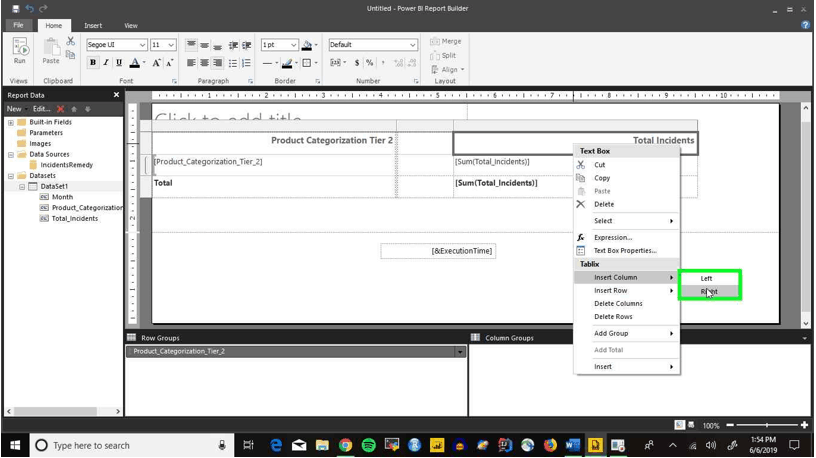Click the bulleted list icon

233,63
